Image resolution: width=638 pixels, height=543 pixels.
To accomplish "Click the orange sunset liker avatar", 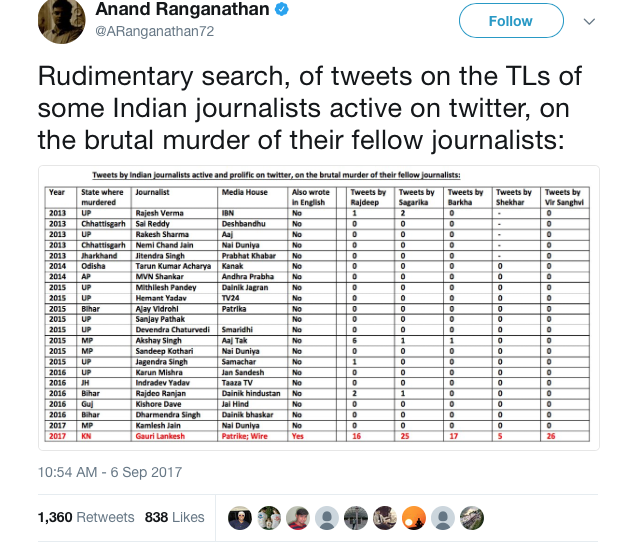I will click(414, 517).
